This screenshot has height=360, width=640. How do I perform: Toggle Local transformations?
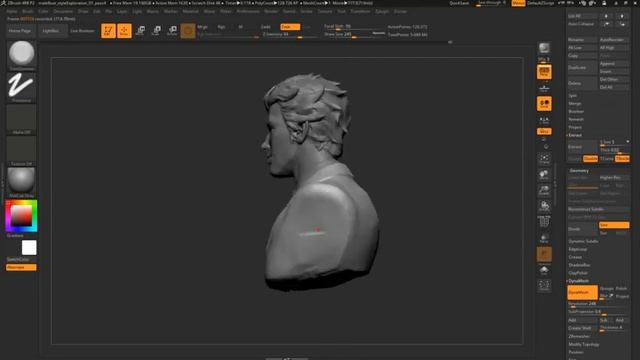click(544, 104)
